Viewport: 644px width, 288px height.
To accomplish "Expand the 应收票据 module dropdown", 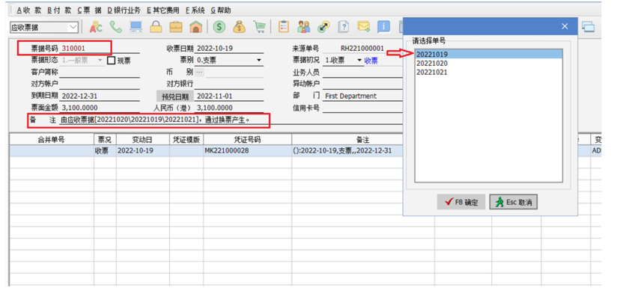I will point(73,28).
